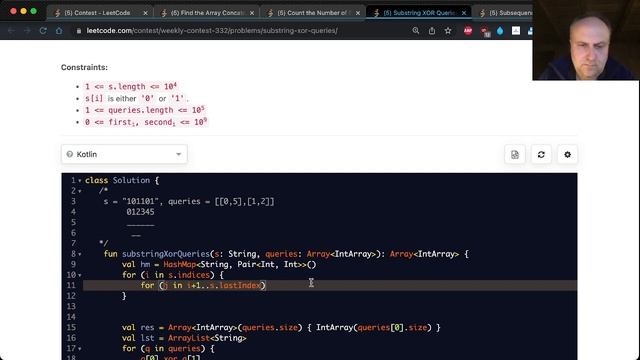Viewport: 640px width, 360px height.
Task: Click line 3 example comment with s = "101101"
Action: coord(189,201)
